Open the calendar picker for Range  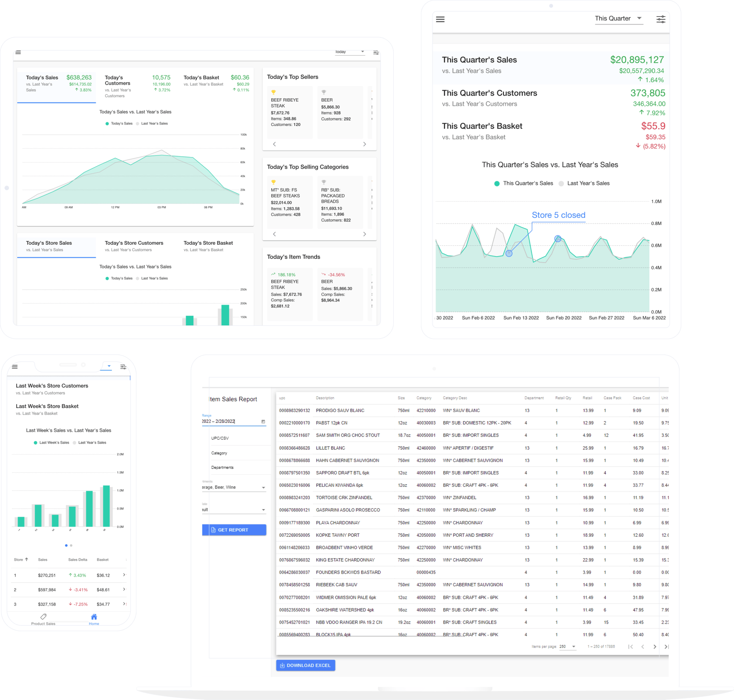click(x=263, y=422)
